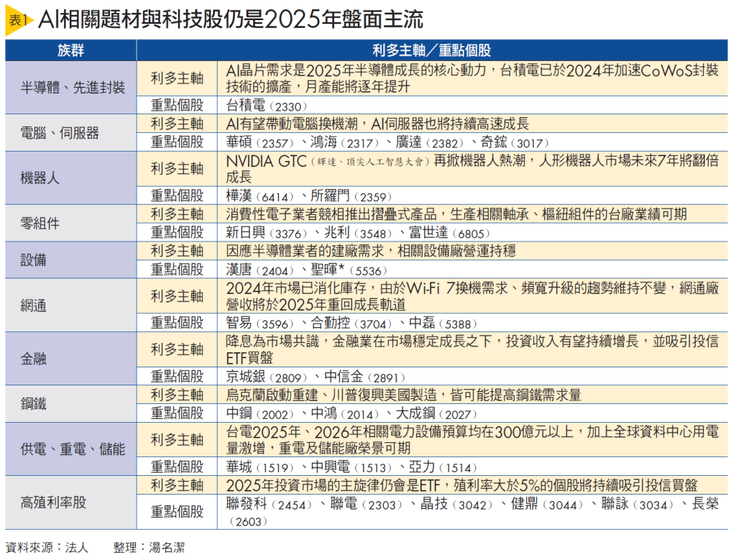The width and height of the screenshot is (736, 560).
Task: Click '亞力 (1514)' stock entry
Action: coord(443,467)
